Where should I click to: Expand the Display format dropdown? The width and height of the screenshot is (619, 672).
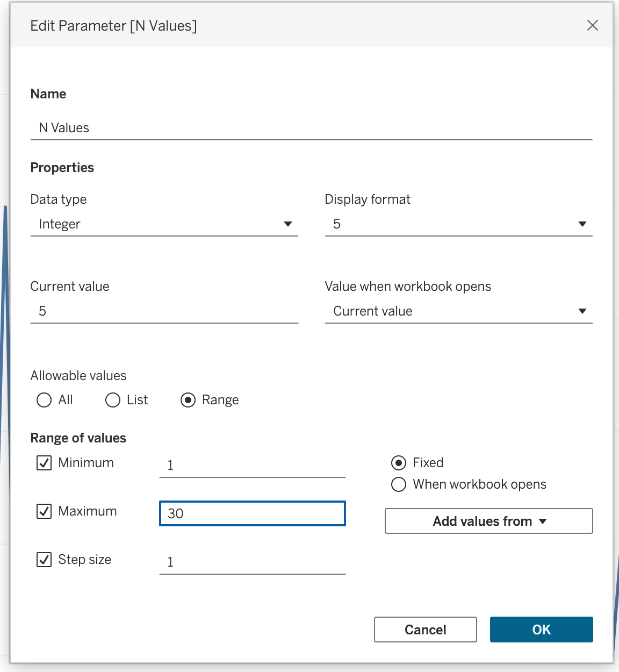(x=458, y=224)
